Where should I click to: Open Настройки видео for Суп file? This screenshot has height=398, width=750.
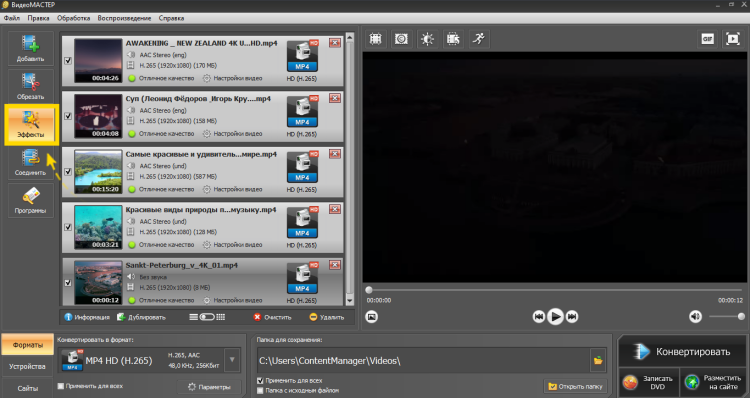(x=233, y=133)
